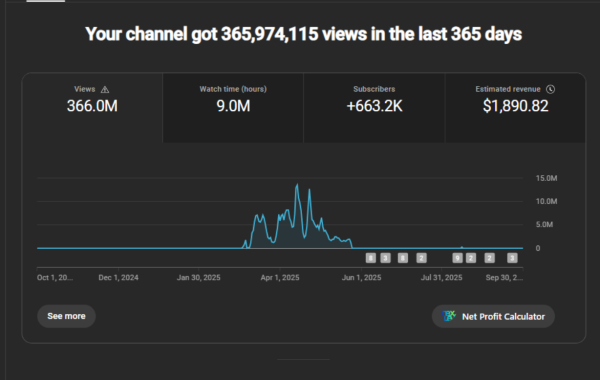600x380 pixels.
Task: Click the Jan 30, 2025 date label
Action: click(199, 277)
